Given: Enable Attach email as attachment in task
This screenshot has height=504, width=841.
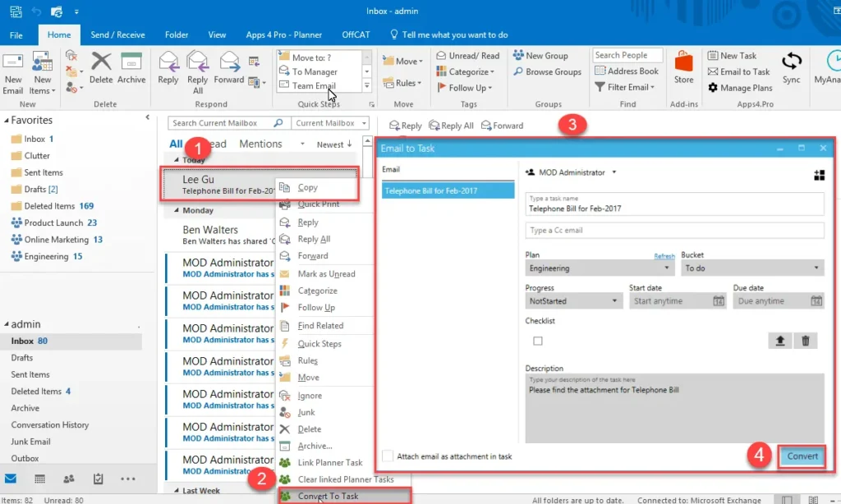Looking at the screenshot, I should (388, 456).
